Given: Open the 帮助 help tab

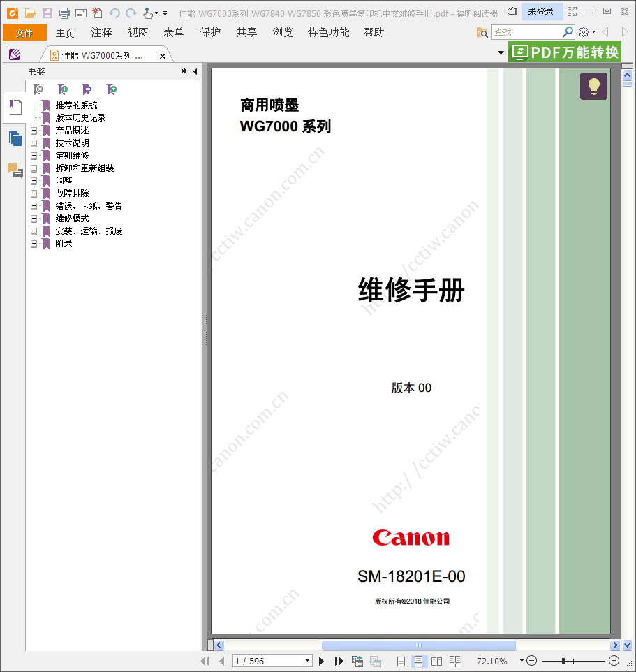Looking at the screenshot, I should click(374, 33).
